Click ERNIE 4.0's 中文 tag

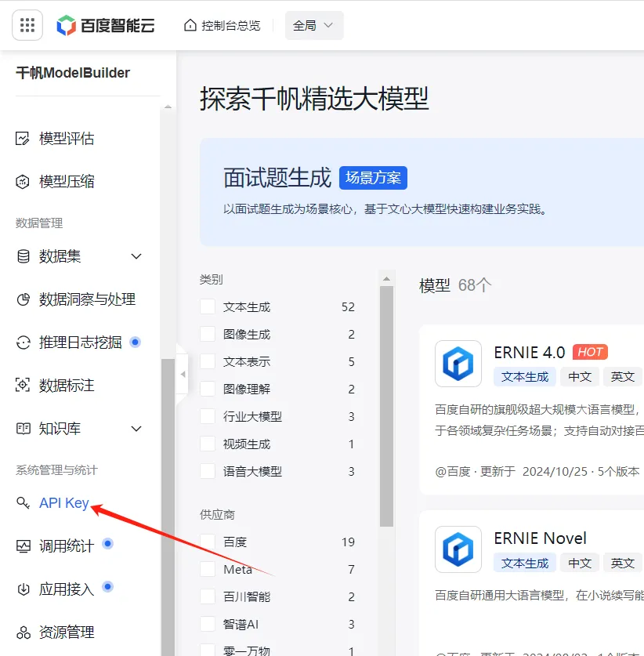tap(580, 376)
